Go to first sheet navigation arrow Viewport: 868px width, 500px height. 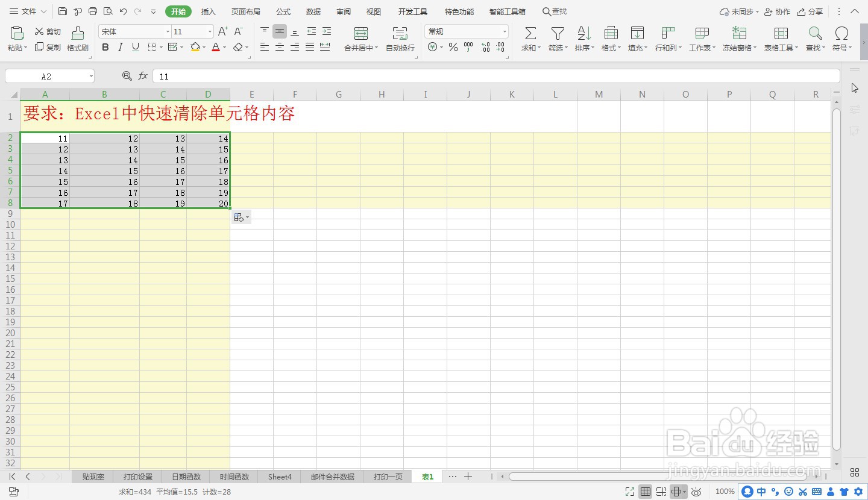point(13,477)
